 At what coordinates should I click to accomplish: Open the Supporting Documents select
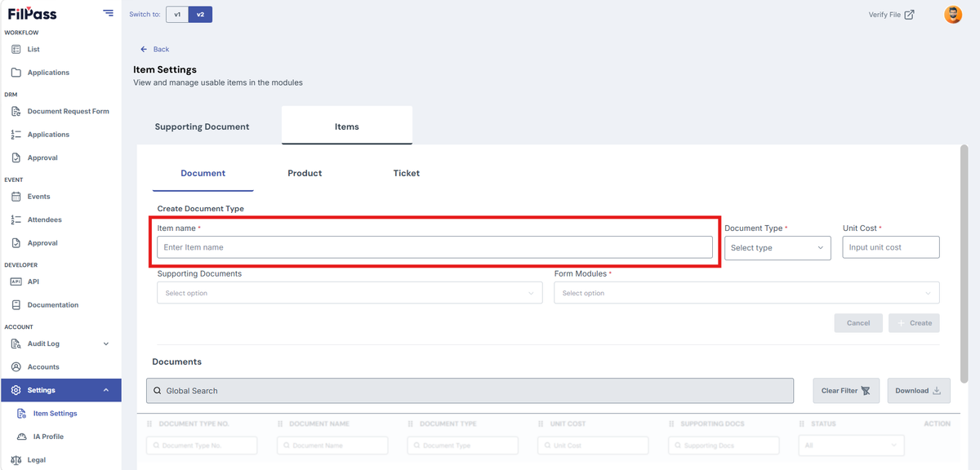tap(350, 293)
